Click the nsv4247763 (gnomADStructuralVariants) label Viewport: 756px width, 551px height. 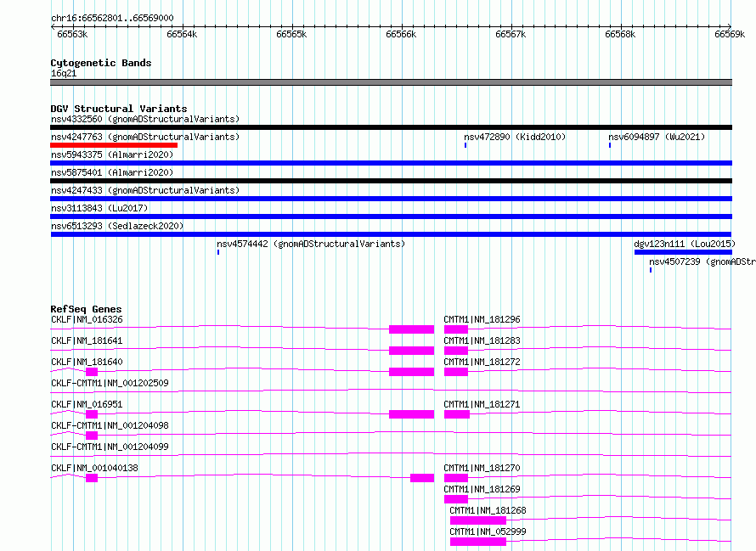point(145,137)
